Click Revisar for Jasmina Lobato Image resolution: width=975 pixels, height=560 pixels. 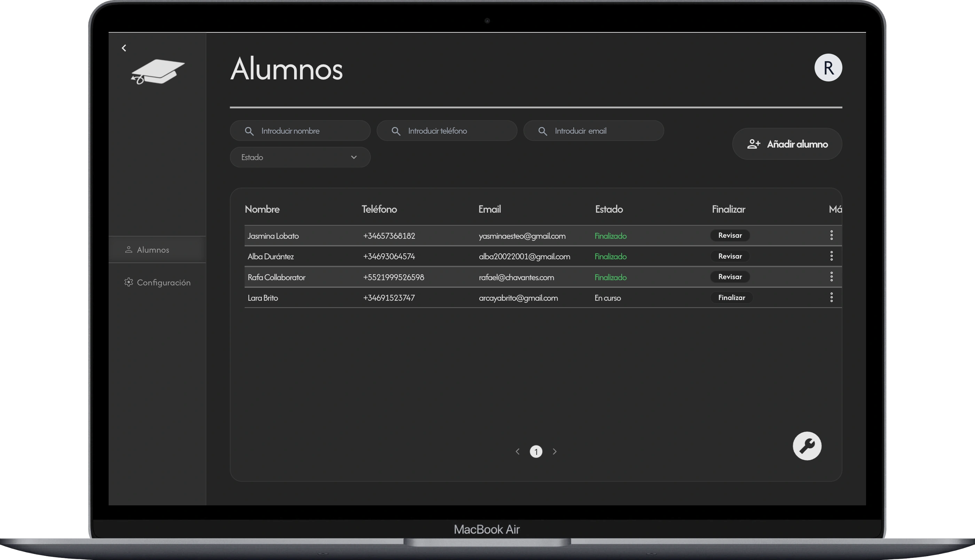(x=730, y=235)
